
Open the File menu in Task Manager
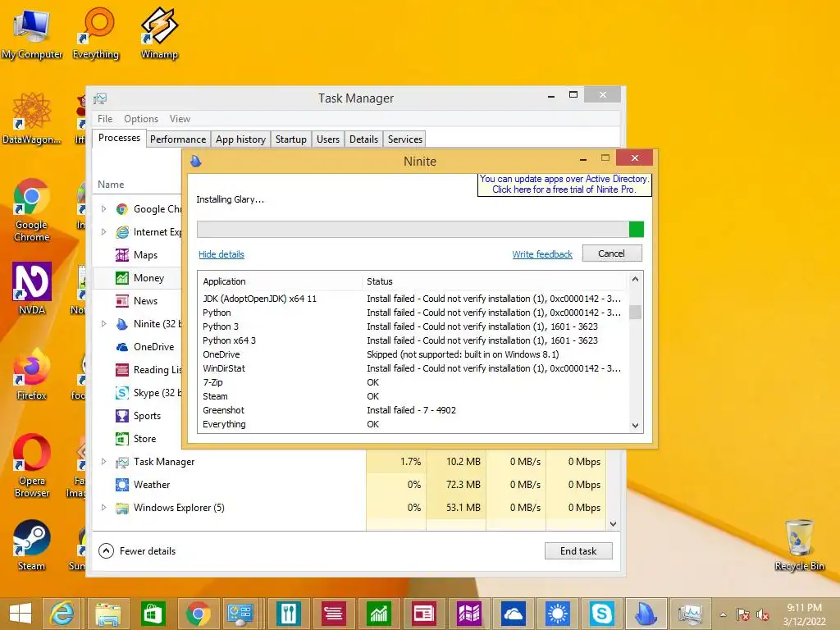(105, 118)
